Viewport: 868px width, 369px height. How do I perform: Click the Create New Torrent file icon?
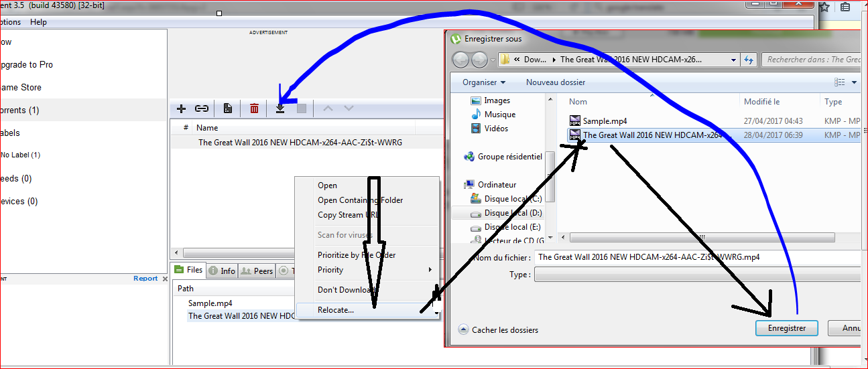(x=228, y=108)
